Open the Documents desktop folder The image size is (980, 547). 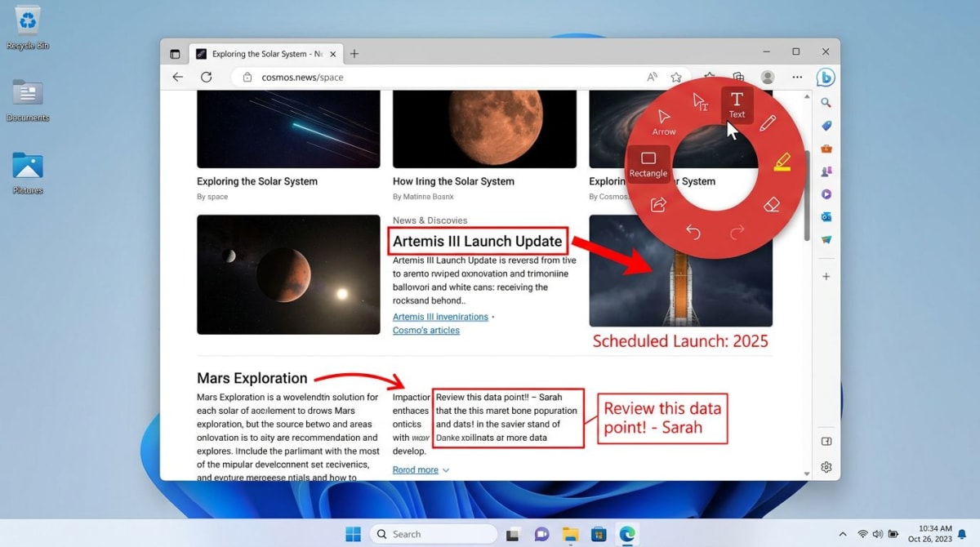tap(28, 100)
